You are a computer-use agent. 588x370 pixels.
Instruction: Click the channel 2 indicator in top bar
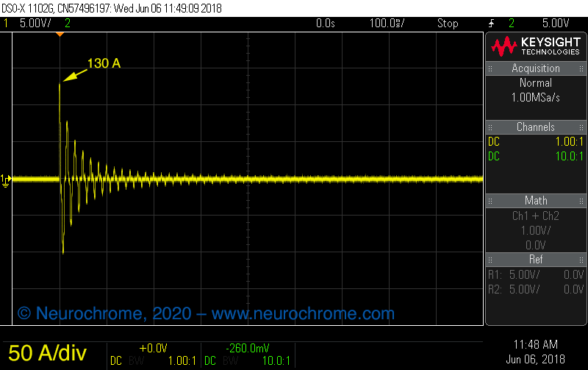68,24
